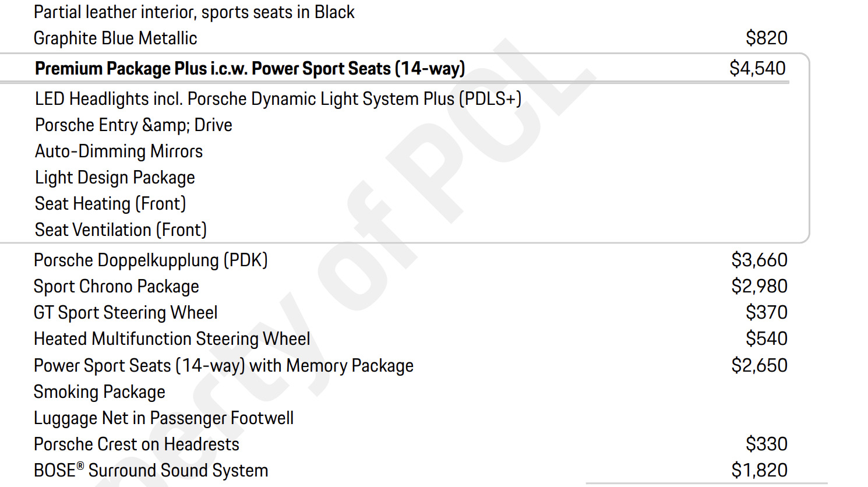868x487 pixels.
Task: Click the Auto-Dimming Mirrors item
Action: (119, 151)
